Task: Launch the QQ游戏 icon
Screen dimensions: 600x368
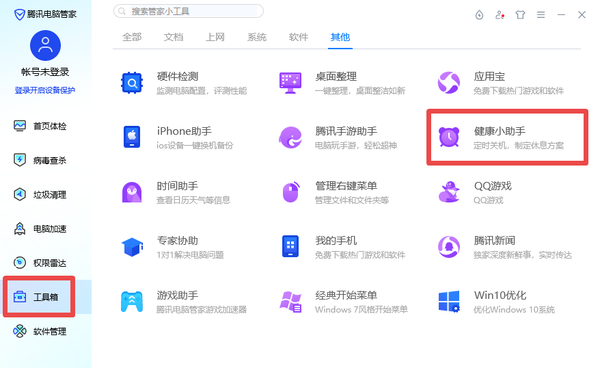Action: (448, 192)
